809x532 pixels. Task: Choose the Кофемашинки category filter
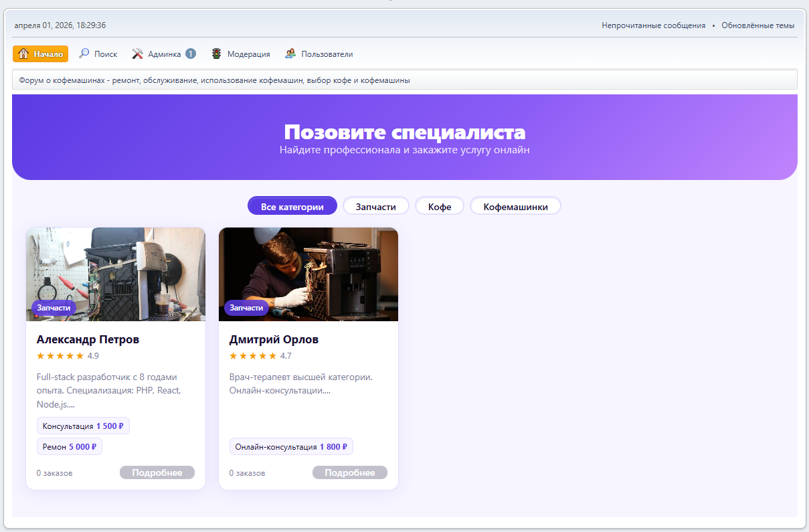[x=515, y=207]
